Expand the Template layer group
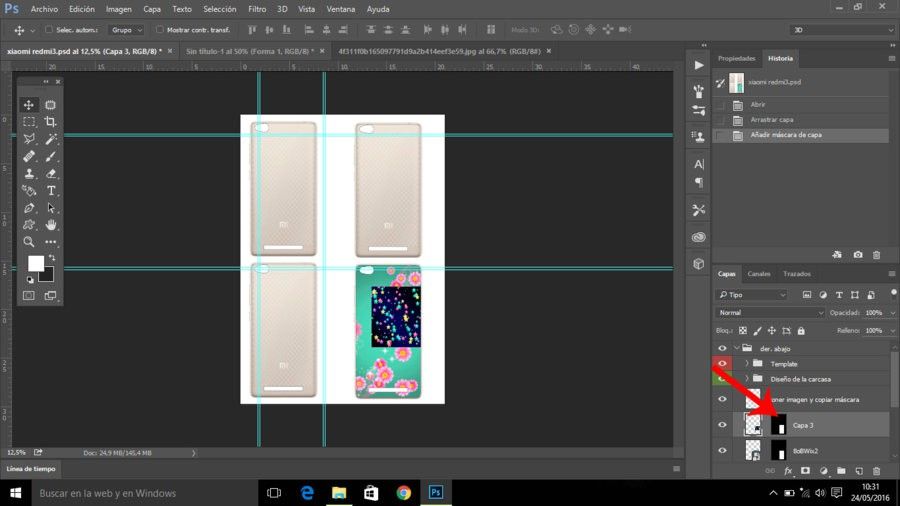Screen dimensions: 900x506 [747, 364]
